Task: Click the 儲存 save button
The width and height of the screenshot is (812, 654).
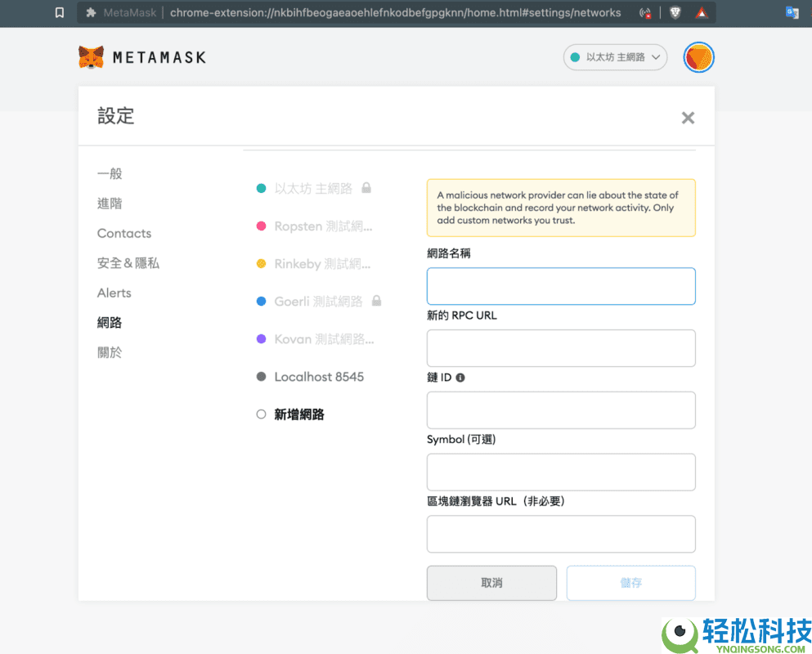Action: (x=630, y=583)
